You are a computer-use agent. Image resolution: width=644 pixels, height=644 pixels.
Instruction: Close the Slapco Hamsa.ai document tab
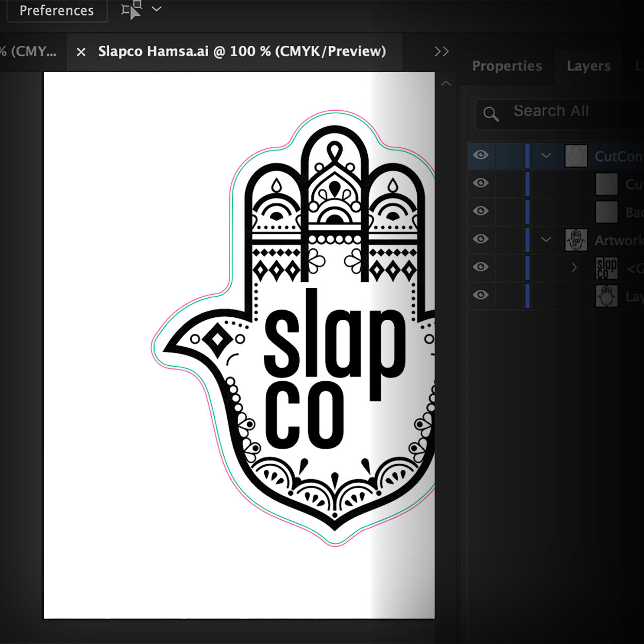[x=81, y=52]
